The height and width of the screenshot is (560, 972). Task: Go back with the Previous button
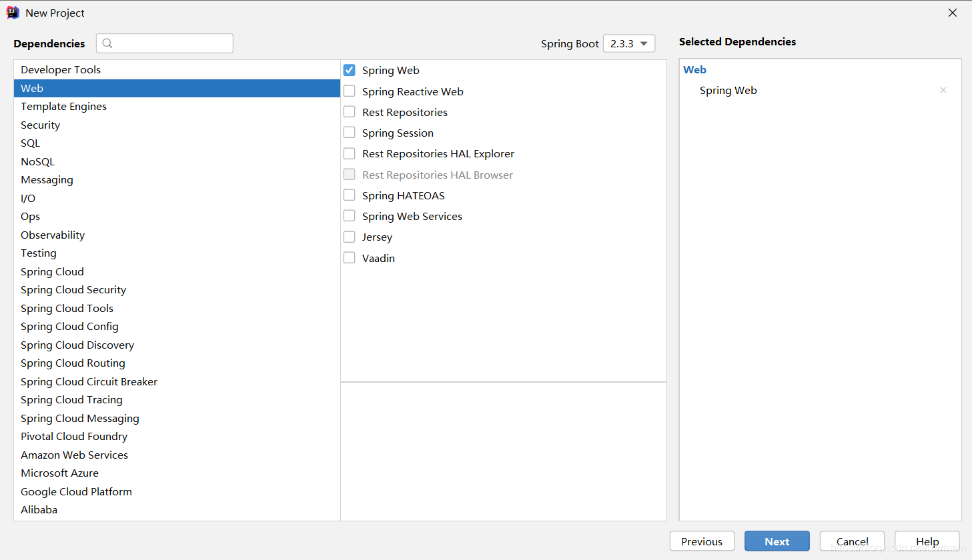tap(702, 541)
